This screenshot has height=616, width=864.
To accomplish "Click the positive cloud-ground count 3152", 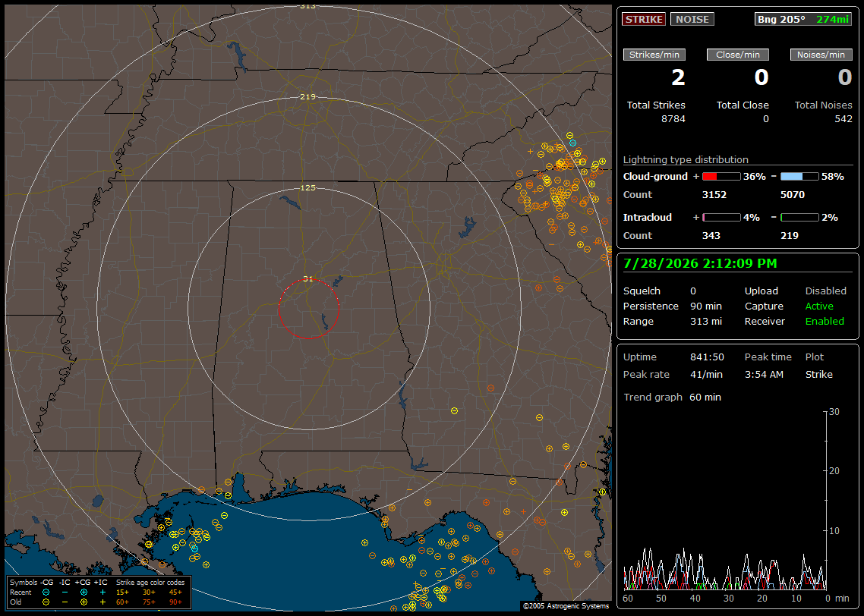I will tap(714, 195).
